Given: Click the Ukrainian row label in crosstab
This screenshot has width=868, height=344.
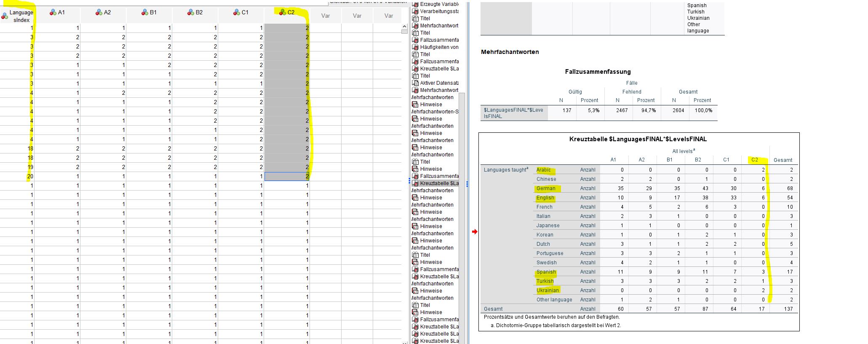Looking at the screenshot, I should tap(548, 290).
